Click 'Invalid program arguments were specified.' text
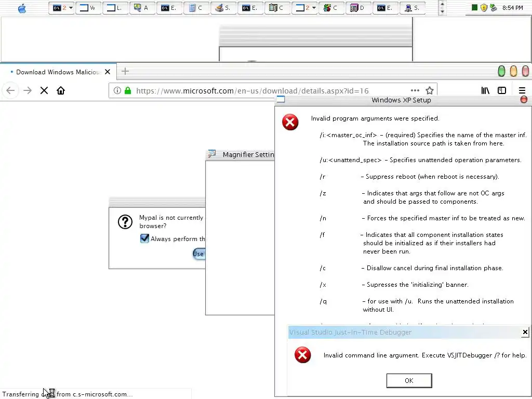 pyautogui.click(x=375, y=118)
